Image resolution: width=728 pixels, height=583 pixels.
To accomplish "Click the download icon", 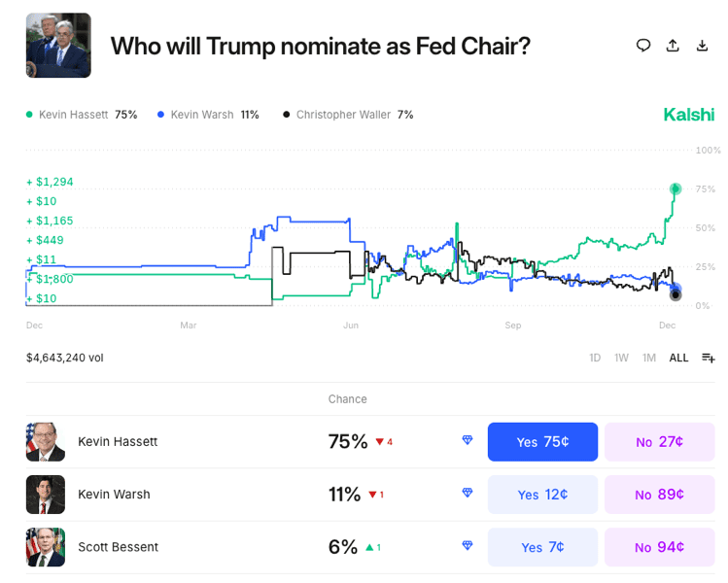I will (x=702, y=46).
